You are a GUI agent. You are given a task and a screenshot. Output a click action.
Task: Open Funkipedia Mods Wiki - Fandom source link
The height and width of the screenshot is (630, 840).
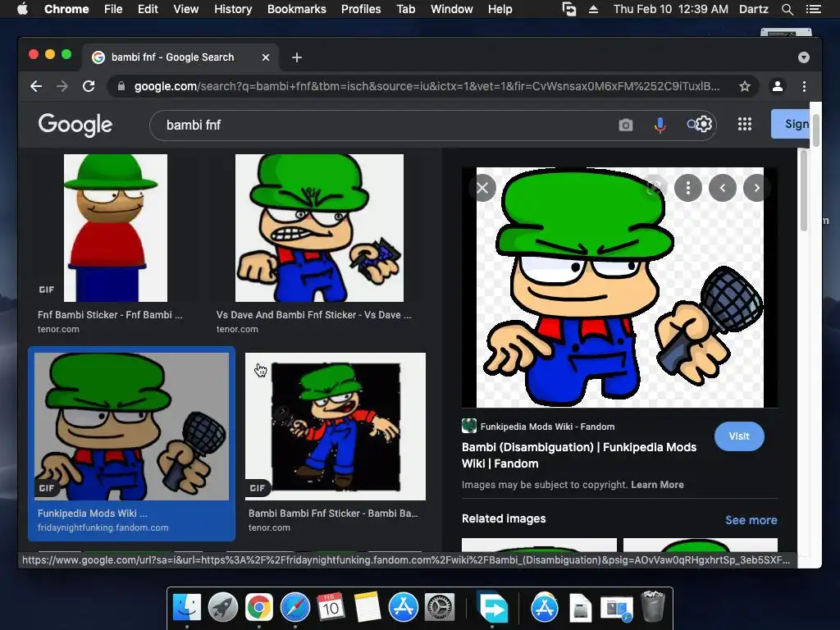coord(538,427)
